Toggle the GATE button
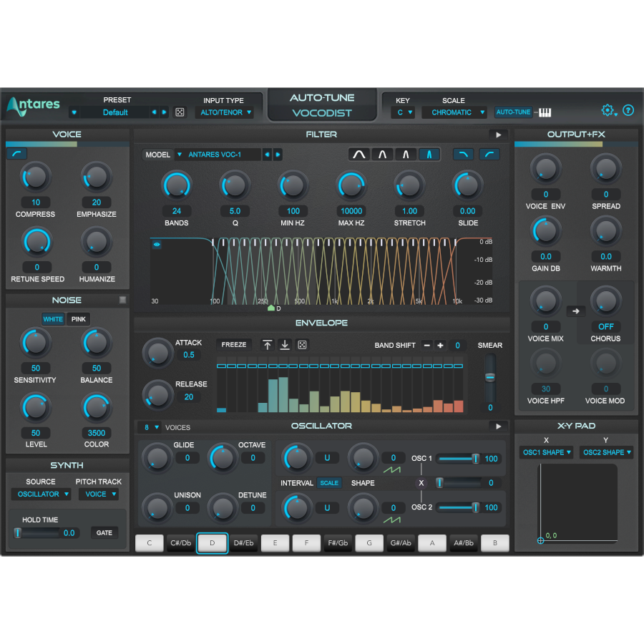The height and width of the screenshot is (644, 644). (104, 532)
